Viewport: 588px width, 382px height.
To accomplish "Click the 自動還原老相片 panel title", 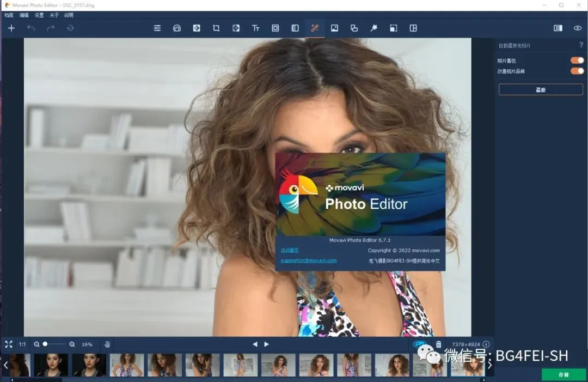I will pyautogui.click(x=514, y=46).
